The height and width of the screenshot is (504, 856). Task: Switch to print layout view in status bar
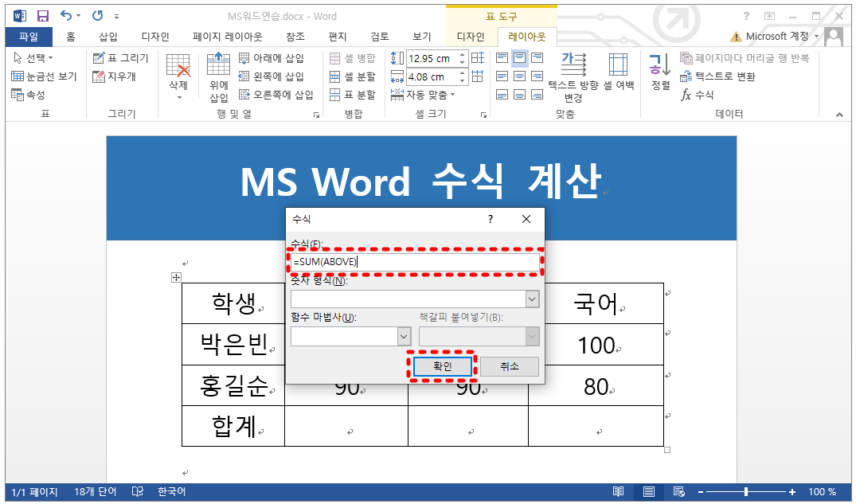click(648, 492)
